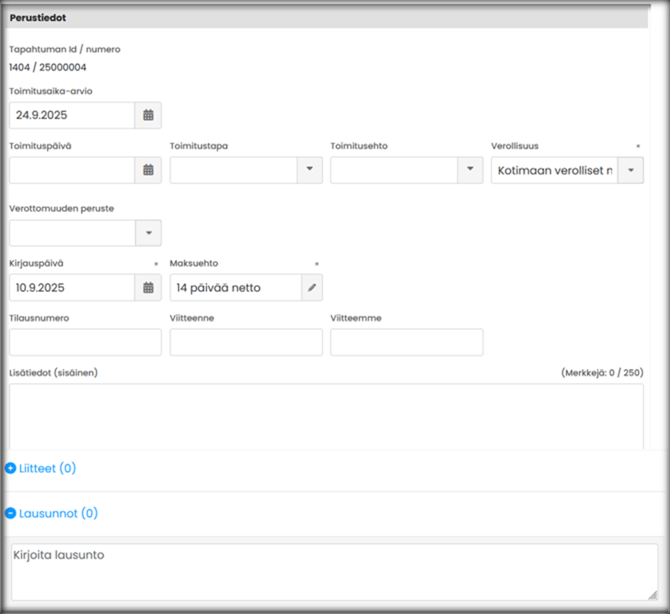Click the minus icon beside Lausunnot
The image size is (670, 614).
pos(11,513)
